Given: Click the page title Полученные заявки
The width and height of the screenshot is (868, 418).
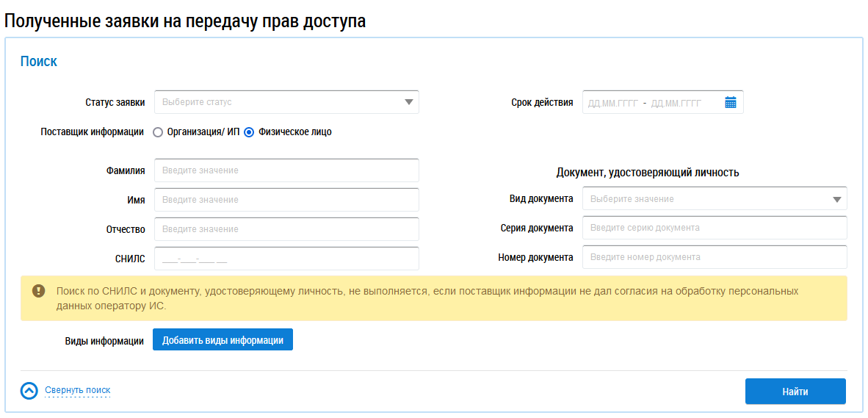Looking at the screenshot, I should [x=185, y=21].
